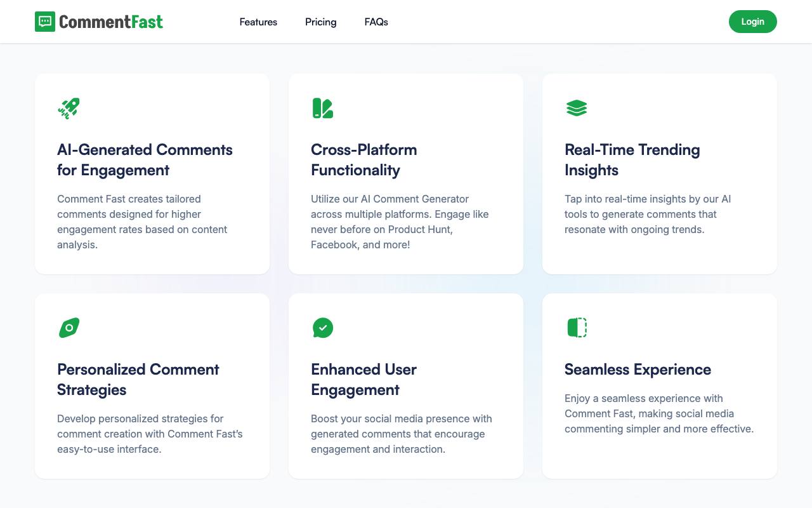Click the Personalized Comment Strategies icon
Screen dimensions: 812x508
[x=69, y=328]
